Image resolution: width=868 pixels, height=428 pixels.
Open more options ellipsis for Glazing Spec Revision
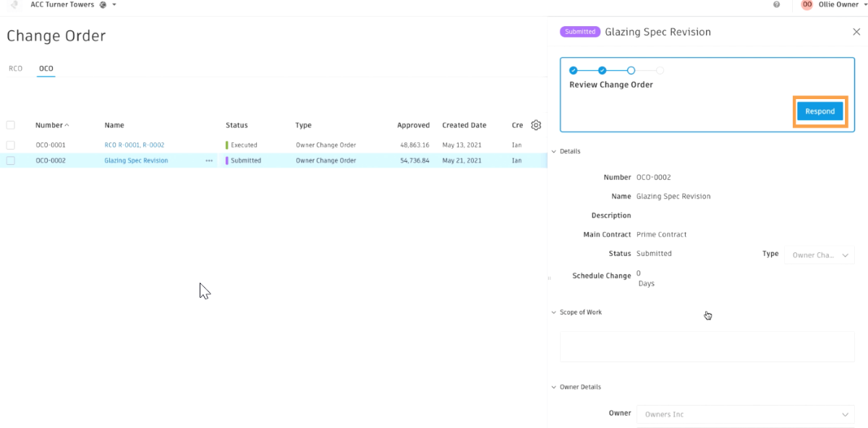click(x=209, y=160)
